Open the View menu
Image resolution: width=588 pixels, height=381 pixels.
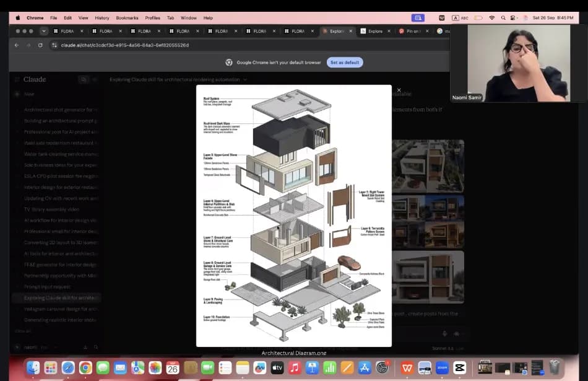click(x=84, y=17)
